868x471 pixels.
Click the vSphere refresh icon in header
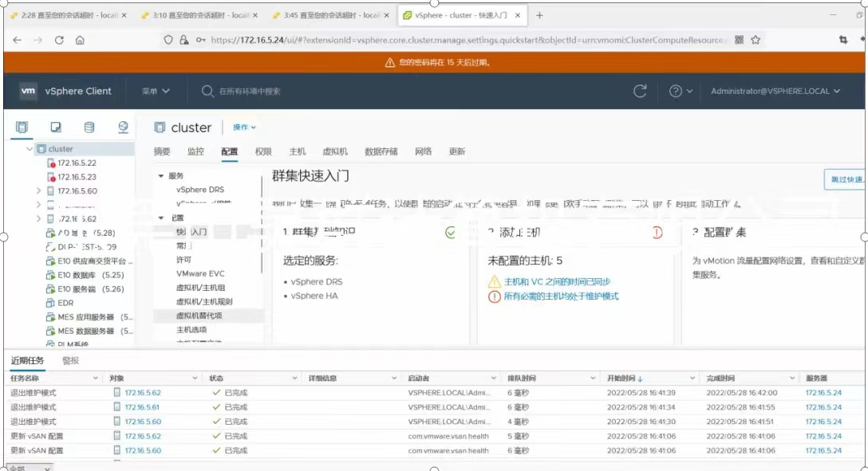(640, 91)
